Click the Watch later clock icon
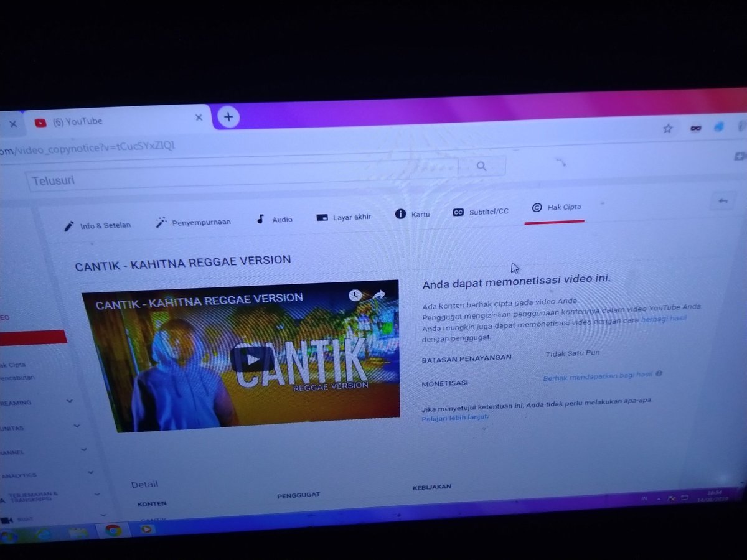The height and width of the screenshot is (560, 747). tap(355, 295)
